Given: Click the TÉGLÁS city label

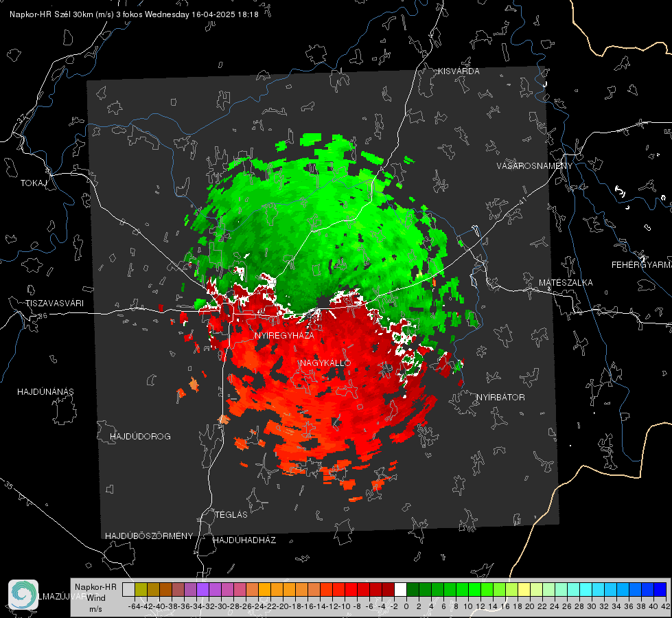Looking at the screenshot, I should click(231, 514).
